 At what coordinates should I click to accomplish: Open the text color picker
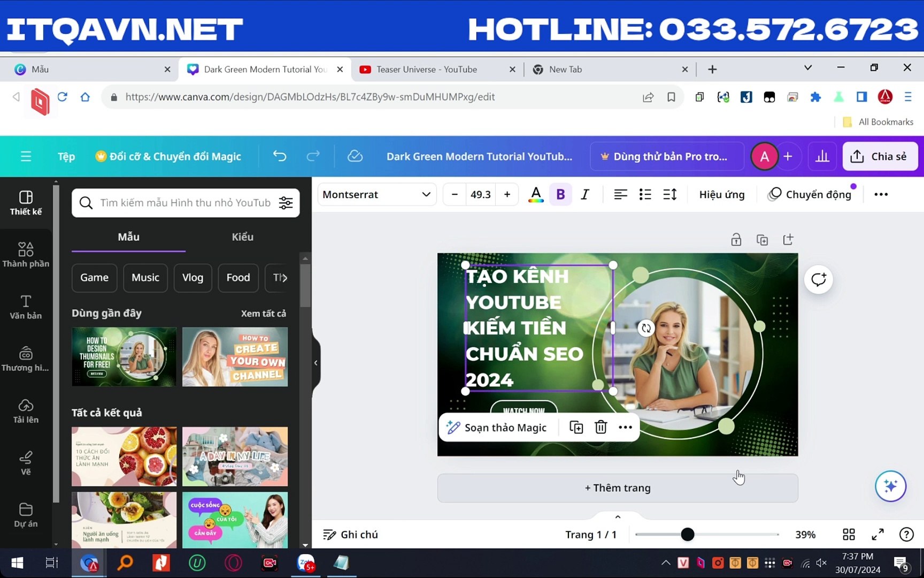[536, 194]
